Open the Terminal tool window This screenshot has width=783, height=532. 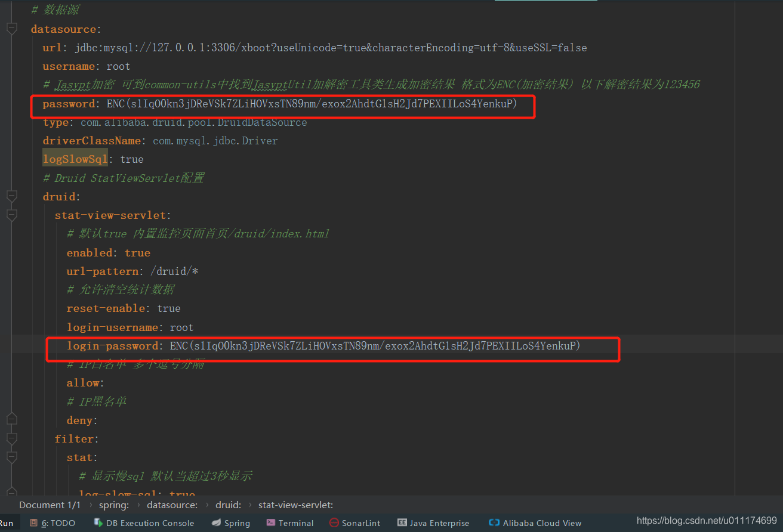point(290,523)
